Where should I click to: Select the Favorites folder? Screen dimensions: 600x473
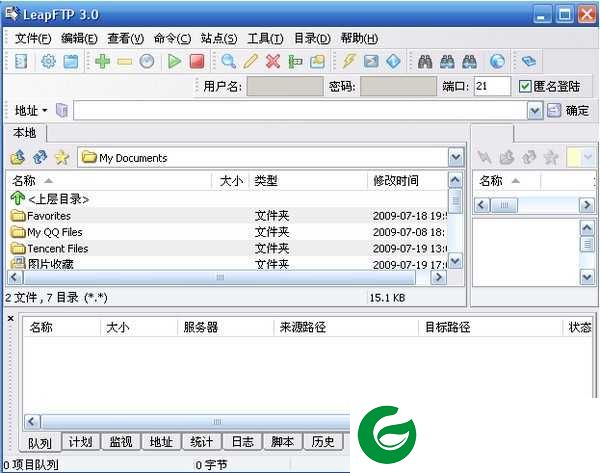coord(227,216)
